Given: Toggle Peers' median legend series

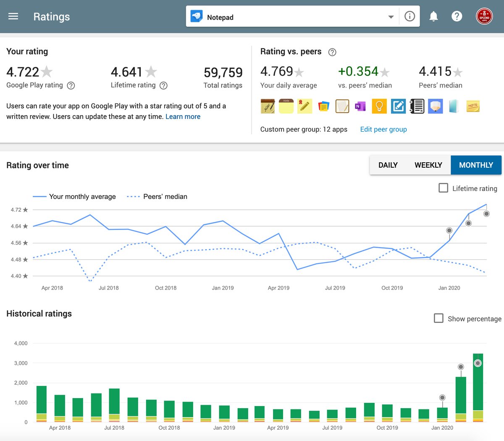Looking at the screenshot, I should (x=157, y=196).
